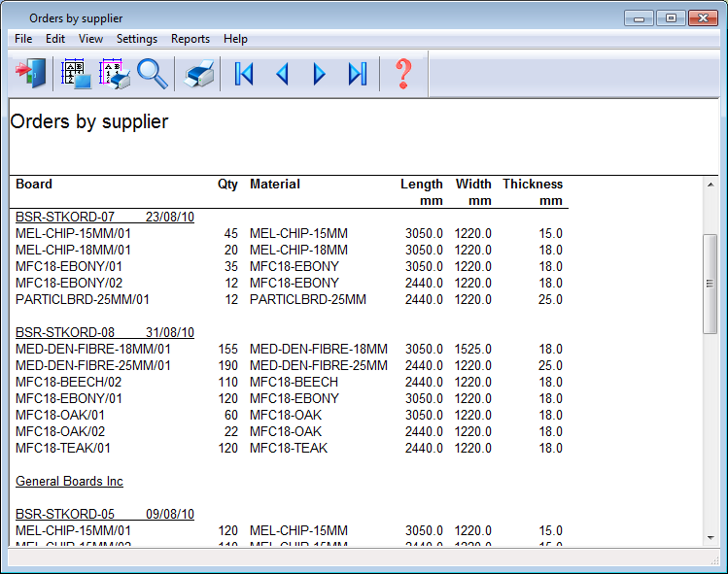Click the scrollbar down arrow

711,538
